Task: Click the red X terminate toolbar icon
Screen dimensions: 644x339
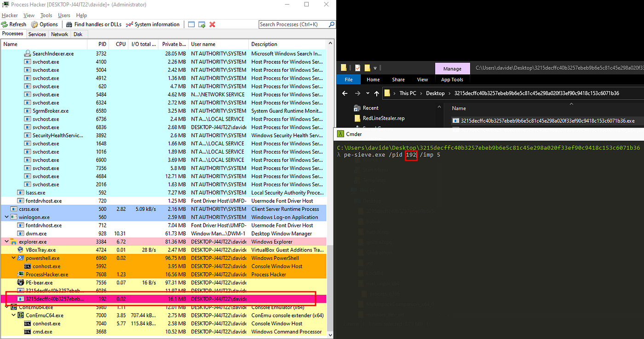Action: click(212, 24)
